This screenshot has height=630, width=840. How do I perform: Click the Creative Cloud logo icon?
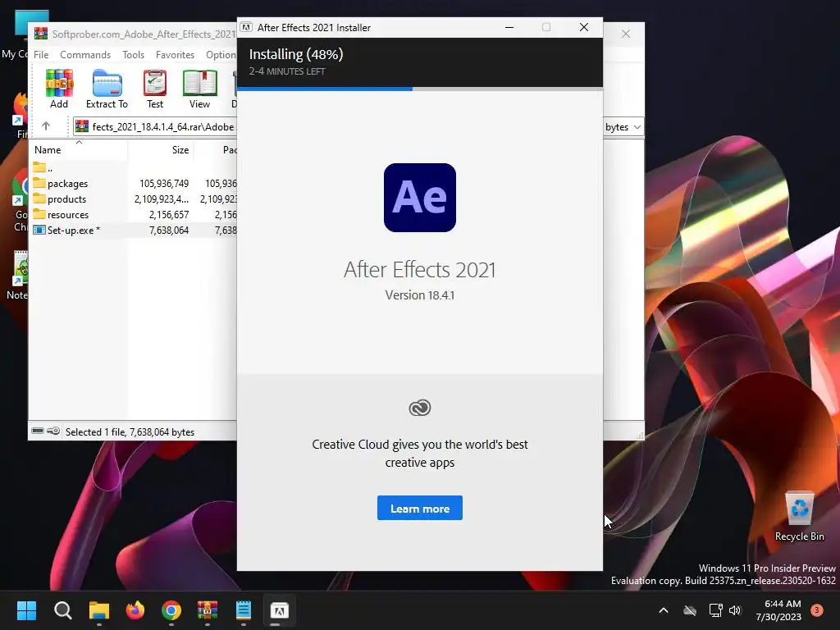coord(419,408)
